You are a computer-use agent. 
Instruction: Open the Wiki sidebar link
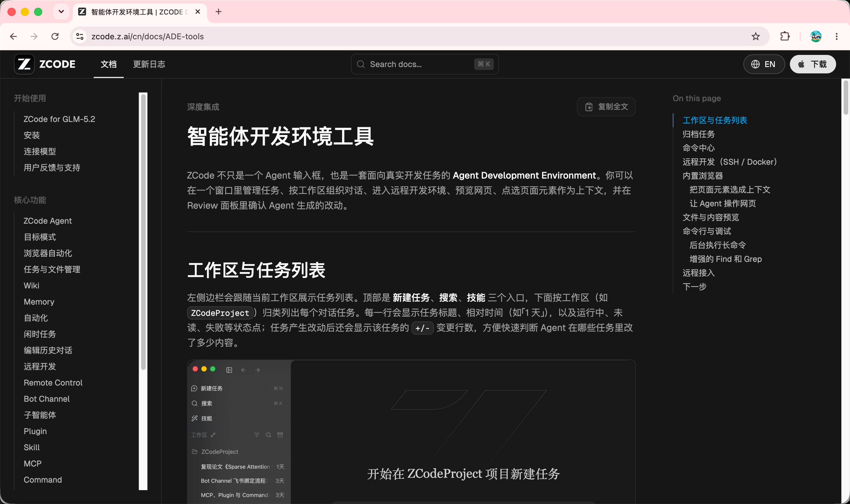pyautogui.click(x=32, y=286)
